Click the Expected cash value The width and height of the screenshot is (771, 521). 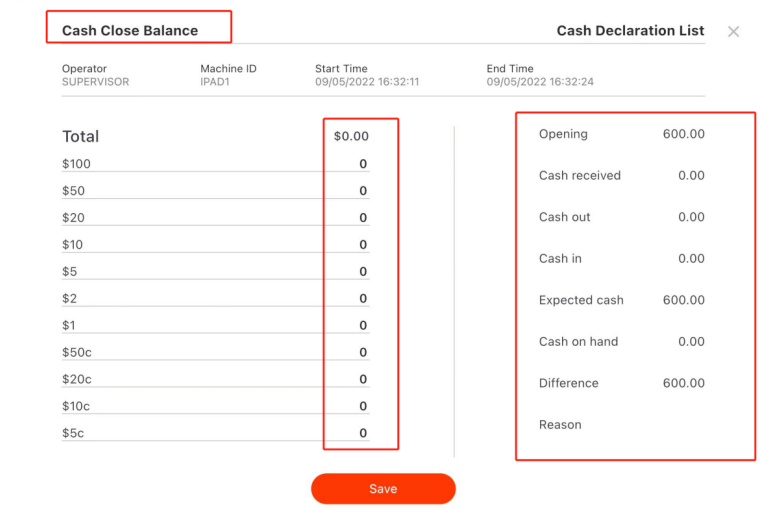683,300
